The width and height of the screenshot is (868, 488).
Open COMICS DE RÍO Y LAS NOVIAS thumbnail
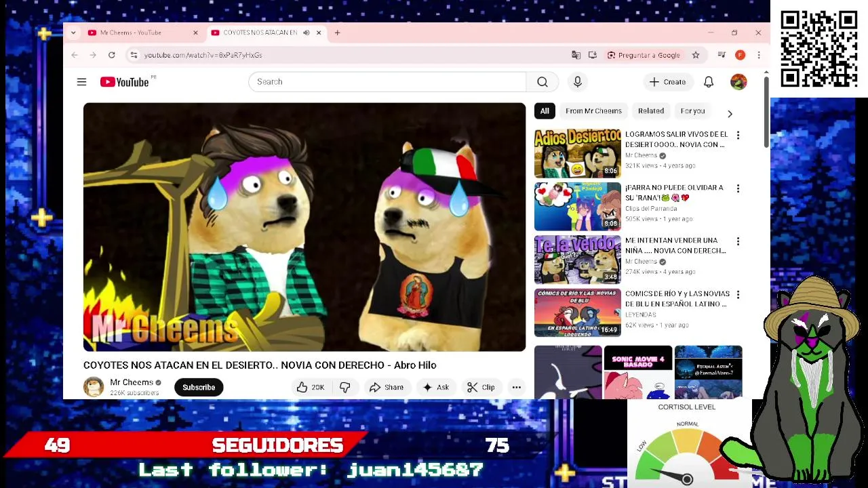[577, 312]
